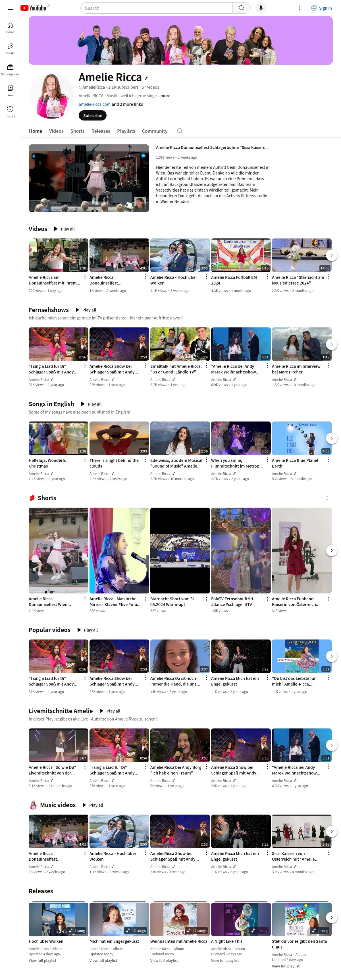Start voice search with microphone icon
Image resolution: width=341 pixels, height=980 pixels.
coord(261,8)
